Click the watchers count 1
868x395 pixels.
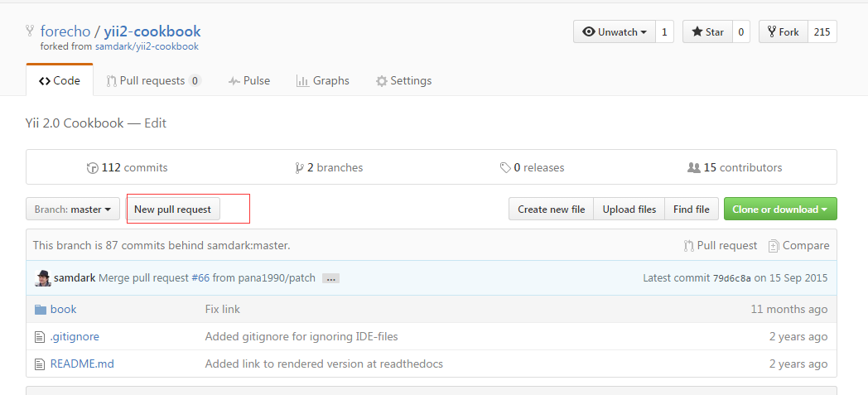[x=664, y=32]
